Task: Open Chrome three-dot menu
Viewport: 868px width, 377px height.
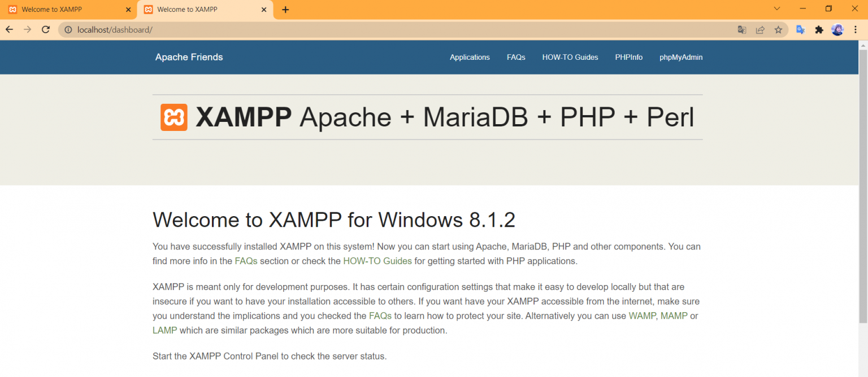Action: coord(856,30)
